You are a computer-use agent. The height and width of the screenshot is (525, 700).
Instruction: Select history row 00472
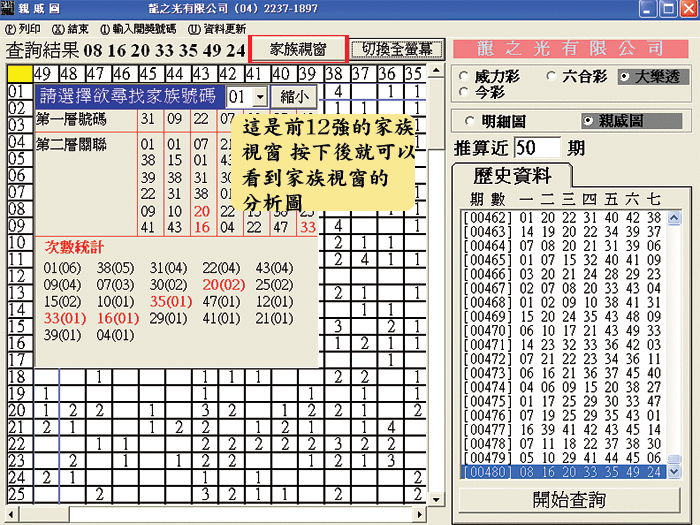(x=563, y=359)
